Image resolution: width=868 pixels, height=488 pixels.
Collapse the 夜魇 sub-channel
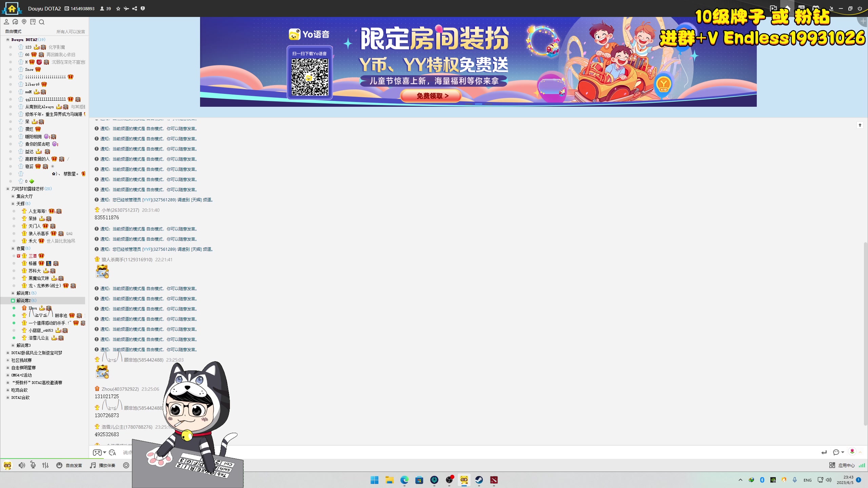[x=13, y=248]
